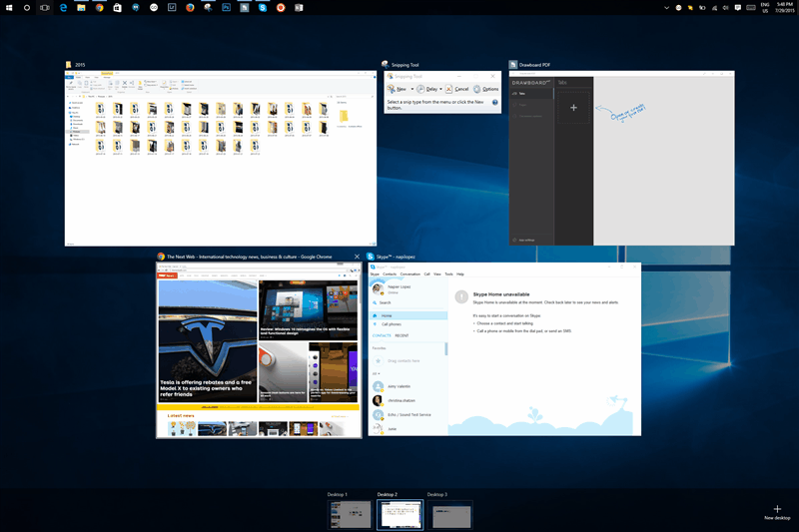Open the Skype menu in Skype window
The image size is (799, 532).
(375, 273)
